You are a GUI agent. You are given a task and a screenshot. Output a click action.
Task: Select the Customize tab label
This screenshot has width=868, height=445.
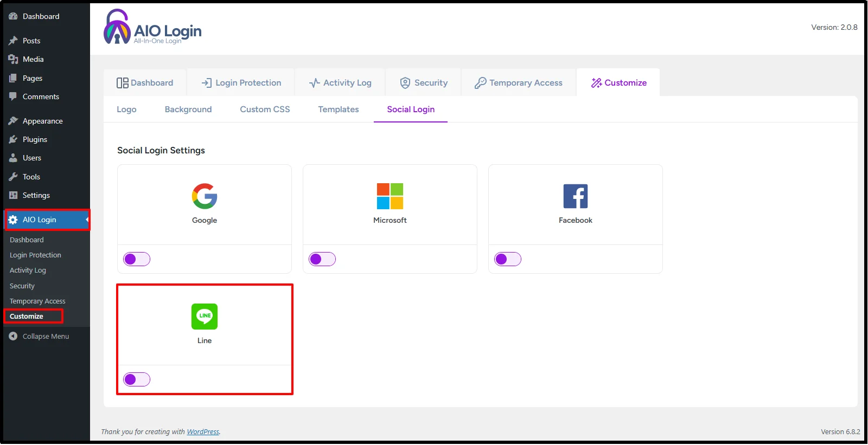click(626, 83)
